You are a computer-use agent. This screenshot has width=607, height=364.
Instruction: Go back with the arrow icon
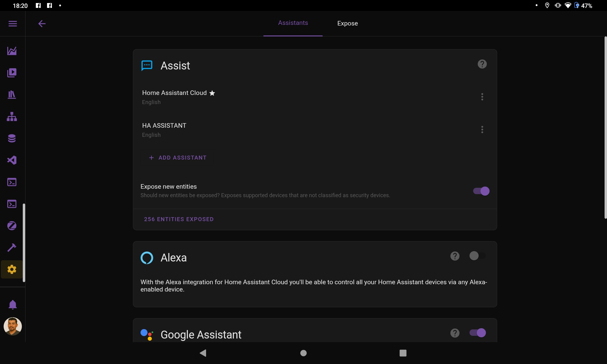[42, 24]
